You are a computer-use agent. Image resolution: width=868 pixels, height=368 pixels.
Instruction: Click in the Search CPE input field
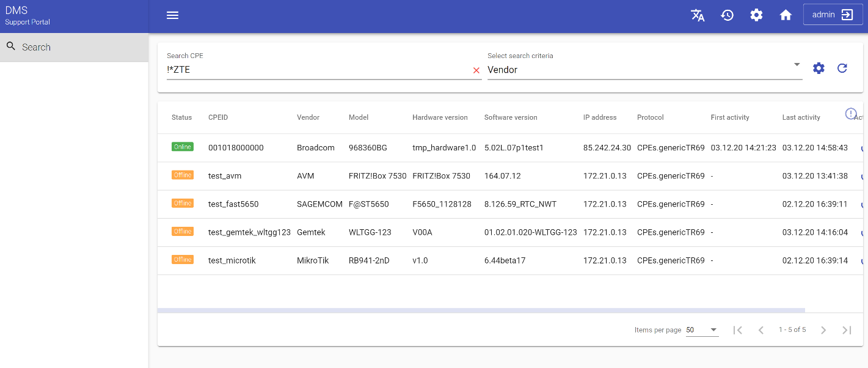click(318, 70)
